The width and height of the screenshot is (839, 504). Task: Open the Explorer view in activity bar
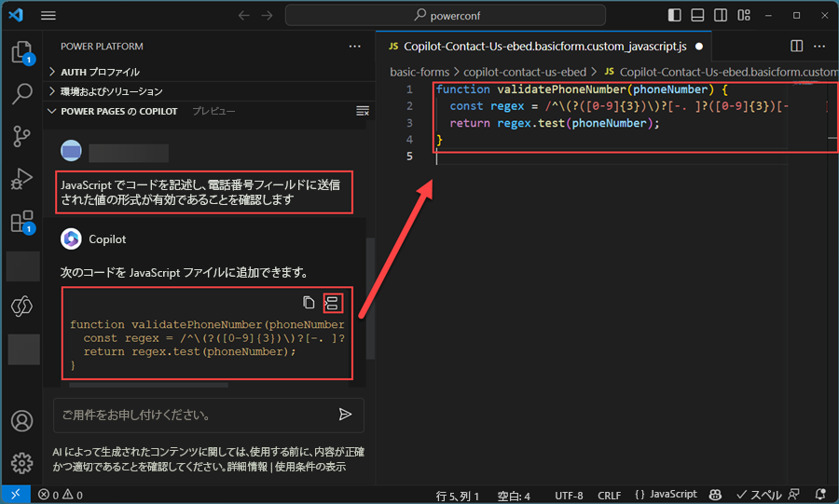[x=22, y=52]
